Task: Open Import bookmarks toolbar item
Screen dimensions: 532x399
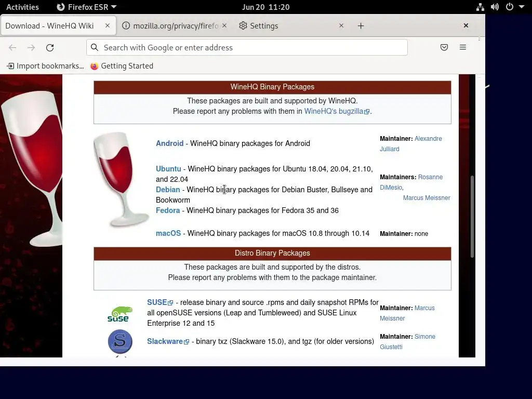Action: (x=45, y=66)
